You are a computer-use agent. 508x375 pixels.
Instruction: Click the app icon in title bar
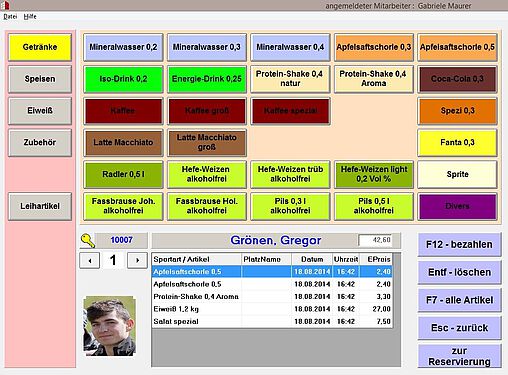click(5, 5)
